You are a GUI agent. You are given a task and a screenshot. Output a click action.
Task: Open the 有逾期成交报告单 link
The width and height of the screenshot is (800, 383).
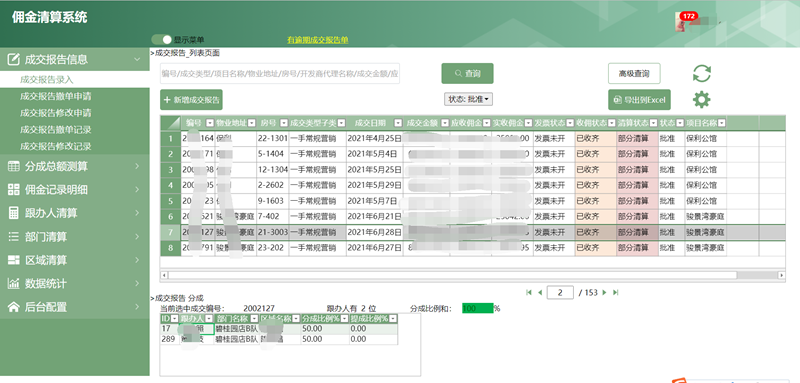pos(317,40)
